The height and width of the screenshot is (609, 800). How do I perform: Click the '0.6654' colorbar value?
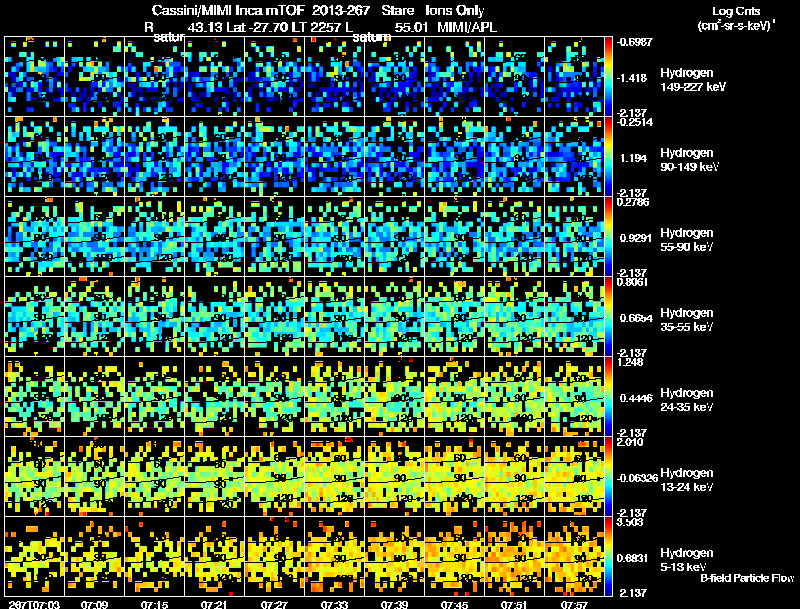click(636, 318)
